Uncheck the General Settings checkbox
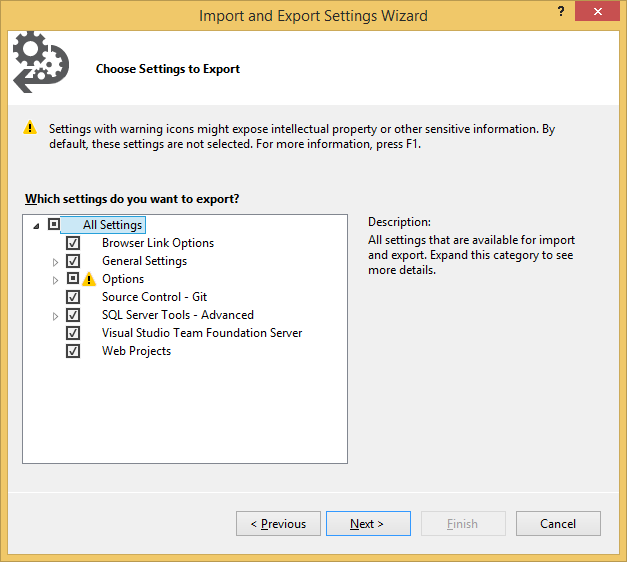 click(x=73, y=261)
